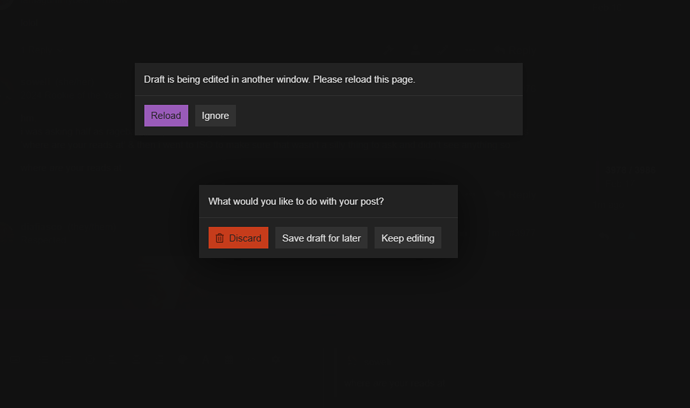690x408 pixels.
Task: Select Keep editing to continue the post
Action: [407, 238]
